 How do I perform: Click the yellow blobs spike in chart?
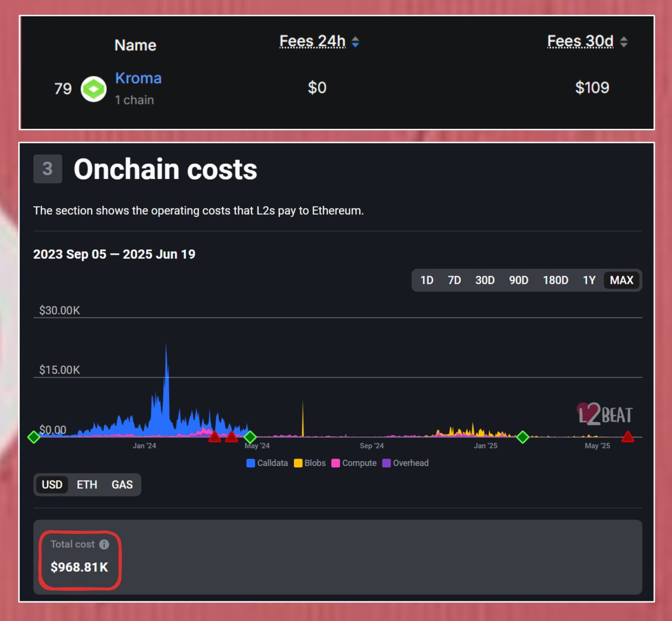point(303,419)
